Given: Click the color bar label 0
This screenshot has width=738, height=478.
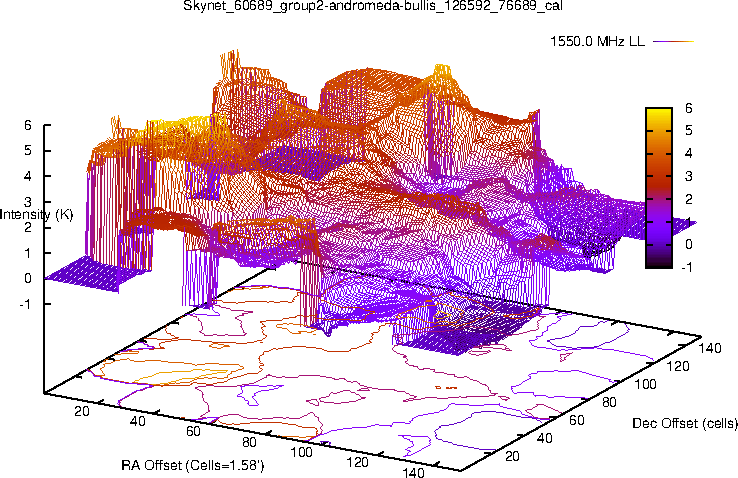Looking at the screenshot, I should pos(689,244).
